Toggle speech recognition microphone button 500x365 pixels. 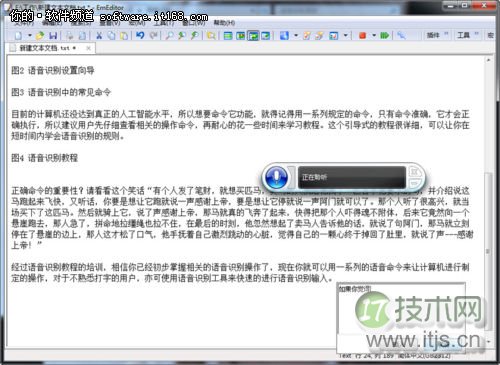(x=276, y=177)
